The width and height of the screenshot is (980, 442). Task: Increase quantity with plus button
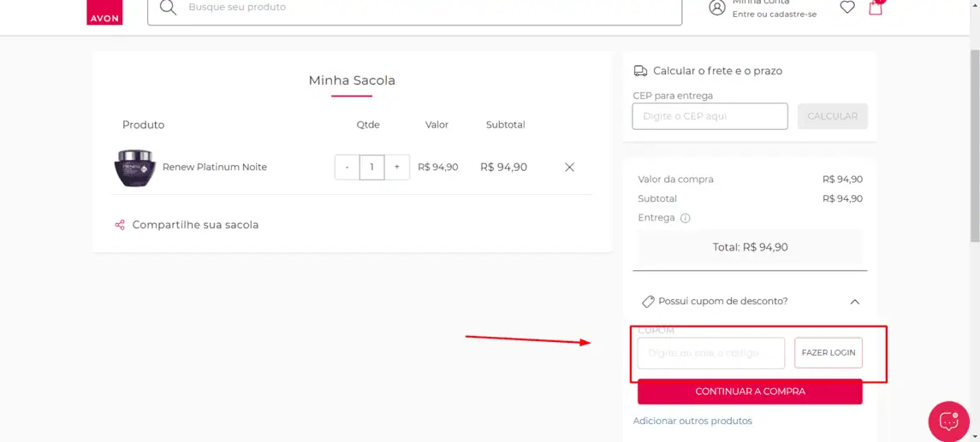coord(397,168)
